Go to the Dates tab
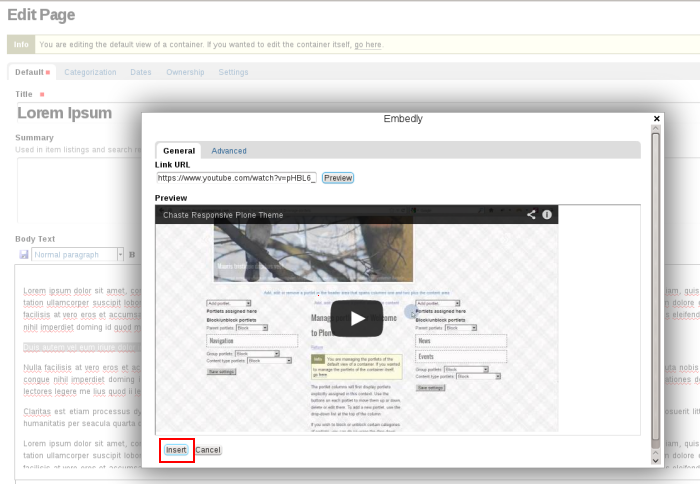Image resolution: width=700 pixels, height=484 pixels. click(x=141, y=72)
